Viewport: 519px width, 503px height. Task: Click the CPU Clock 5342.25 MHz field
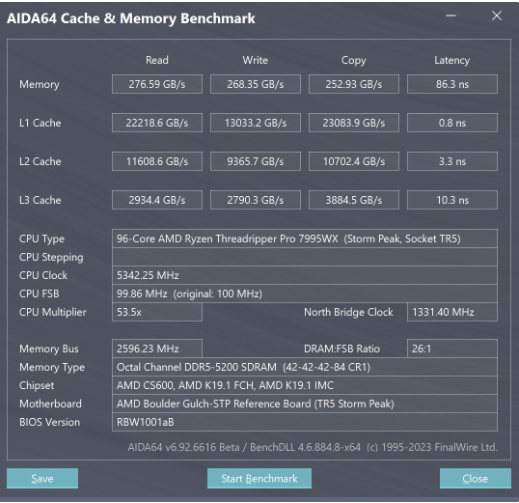[305, 275]
